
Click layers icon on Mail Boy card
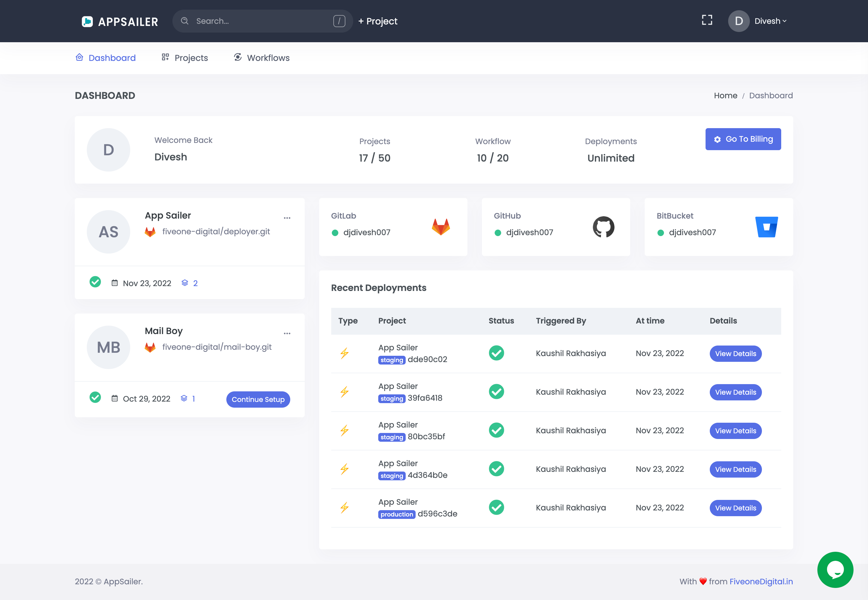(184, 398)
